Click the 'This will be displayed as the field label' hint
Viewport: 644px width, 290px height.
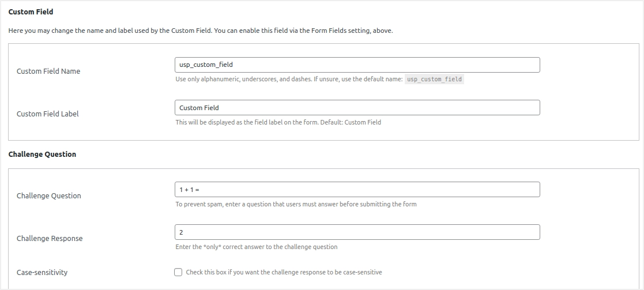278,122
